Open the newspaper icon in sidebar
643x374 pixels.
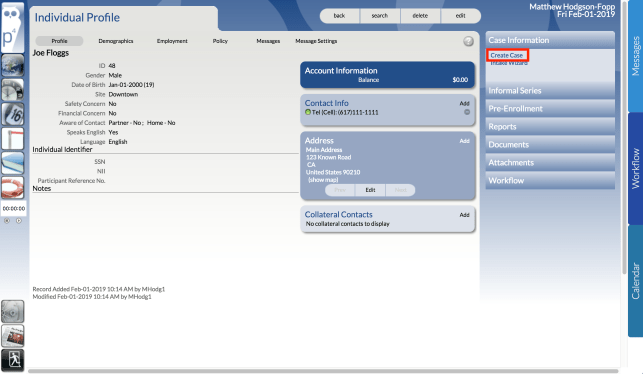tap(13, 336)
